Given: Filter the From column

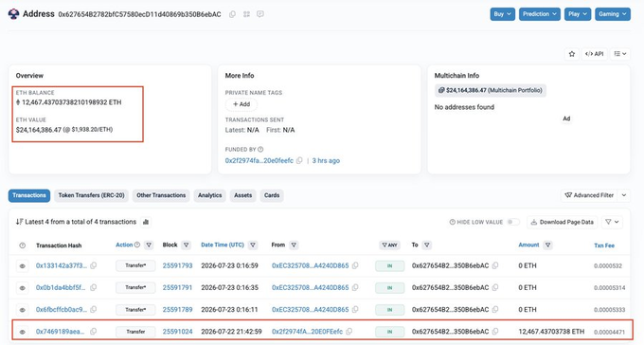Looking at the screenshot, I should click(x=294, y=245).
